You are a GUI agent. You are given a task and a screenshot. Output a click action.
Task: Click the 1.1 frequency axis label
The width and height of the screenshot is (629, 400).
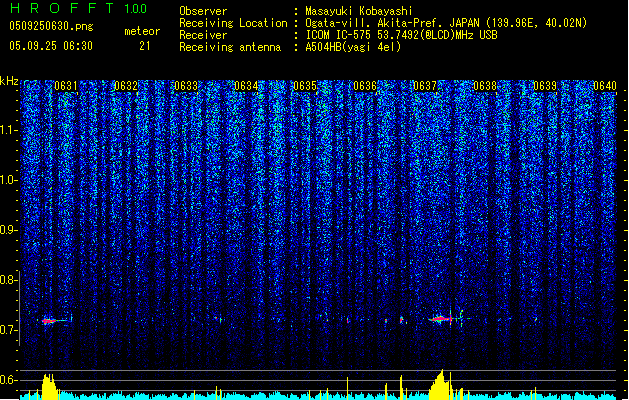click(9, 130)
